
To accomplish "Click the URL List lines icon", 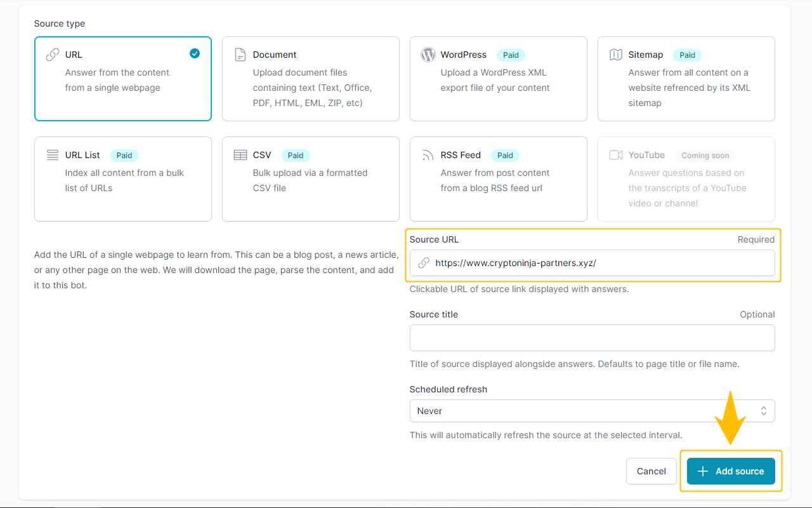I will (x=53, y=155).
